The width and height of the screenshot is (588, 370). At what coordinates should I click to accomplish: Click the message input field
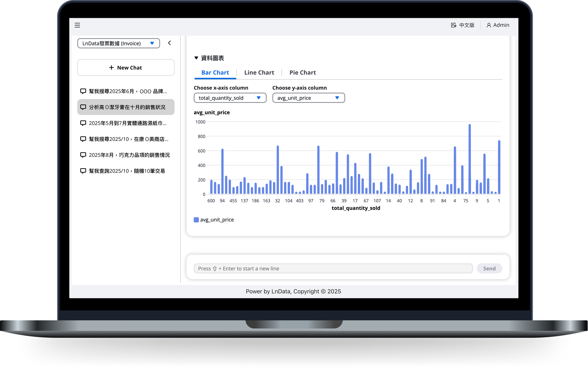(x=333, y=269)
